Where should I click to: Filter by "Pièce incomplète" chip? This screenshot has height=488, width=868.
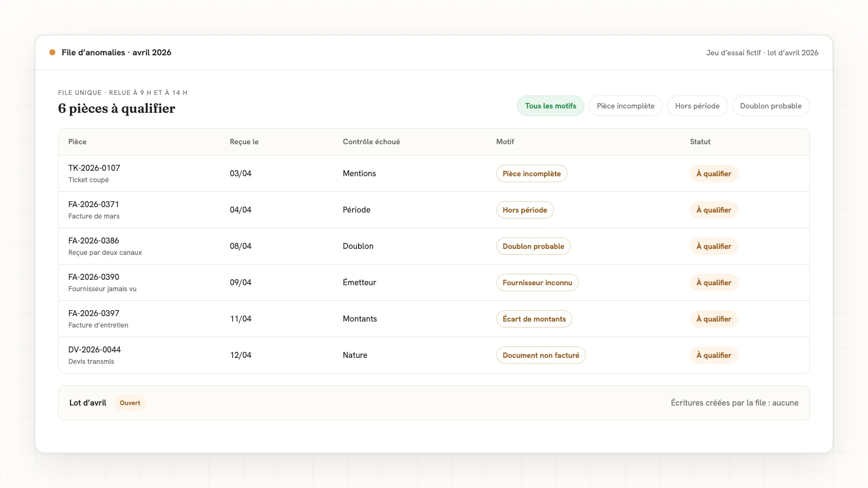[626, 106]
